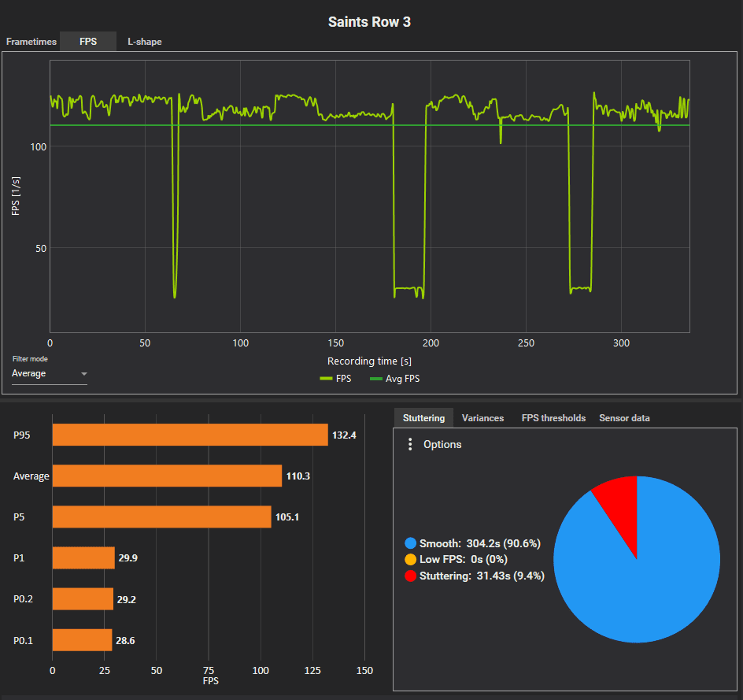
Task: Click the blue Smooth legend dot
Action: pyautogui.click(x=411, y=543)
